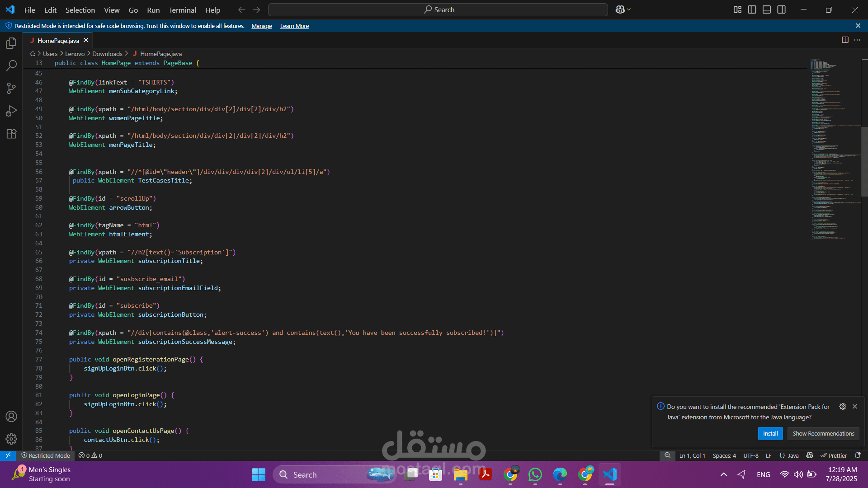Split the editor to the right
The width and height of the screenshot is (868, 488).
point(844,40)
